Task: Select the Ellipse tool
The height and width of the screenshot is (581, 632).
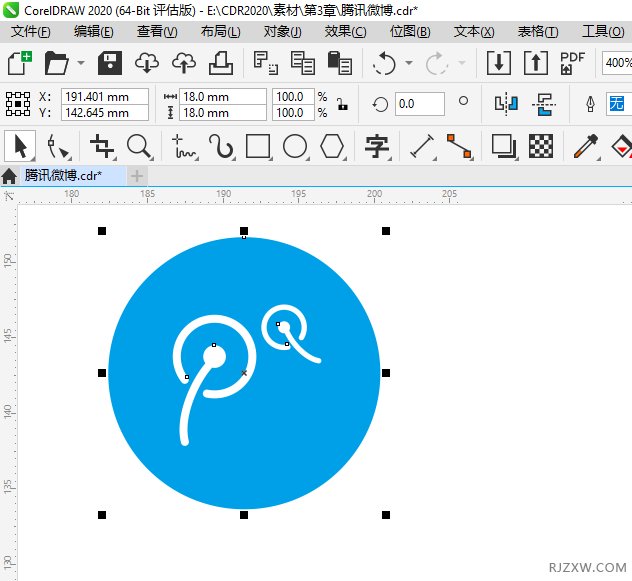Action: (295, 146)
